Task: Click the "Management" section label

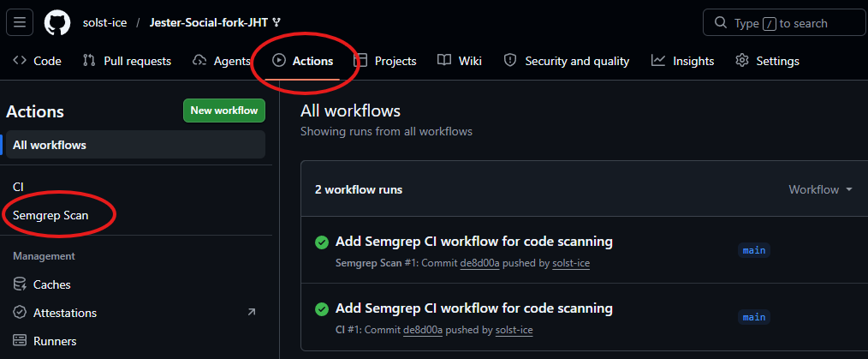Action: 44,256
